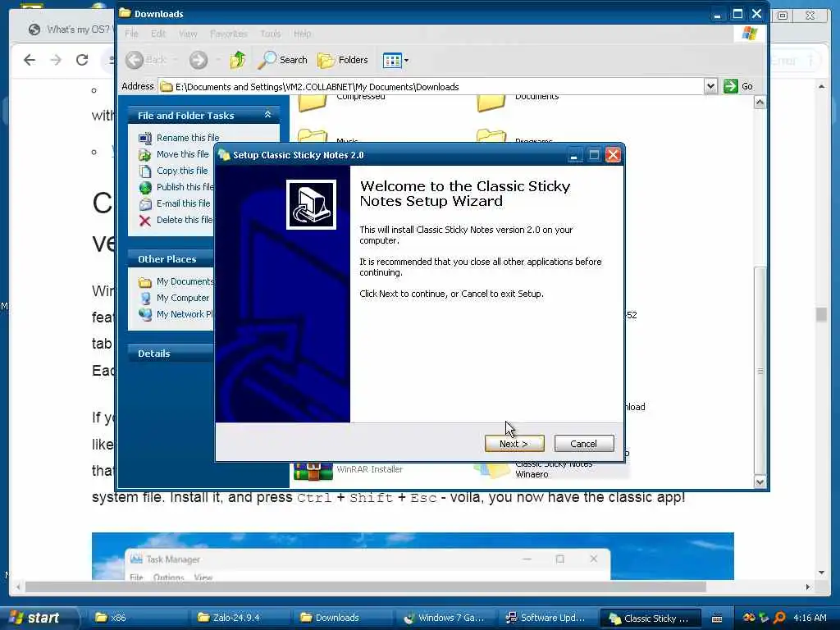Open the Tools menu in the Downloads window
Screen dimensions: 840x630
point(271,34)
